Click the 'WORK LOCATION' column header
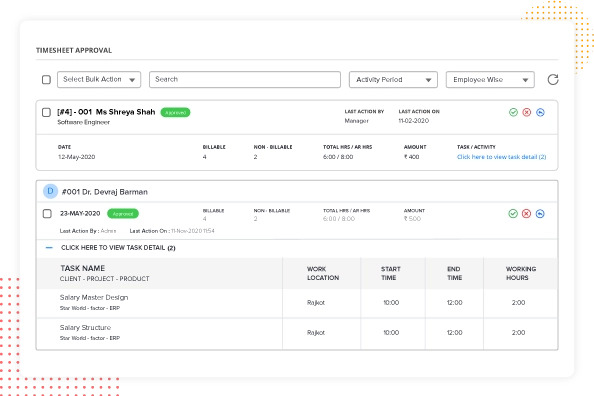This screenshot has width=594, height=396. coord(323,273)
